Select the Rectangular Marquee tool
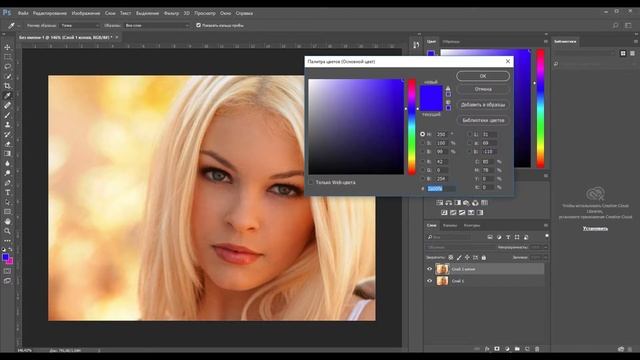This screenshot has width=640, height=360. 7,57
